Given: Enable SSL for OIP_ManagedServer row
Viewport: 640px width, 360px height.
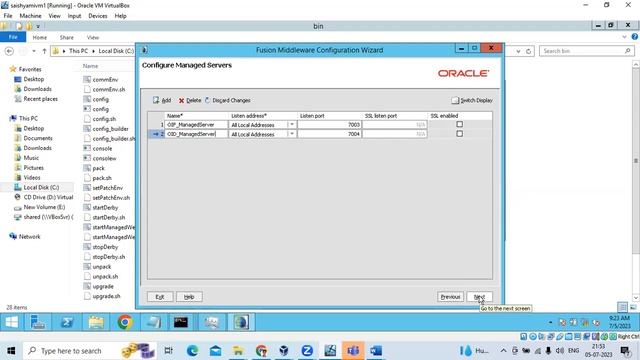Looking at the screenshot, I should coord(460,124).
